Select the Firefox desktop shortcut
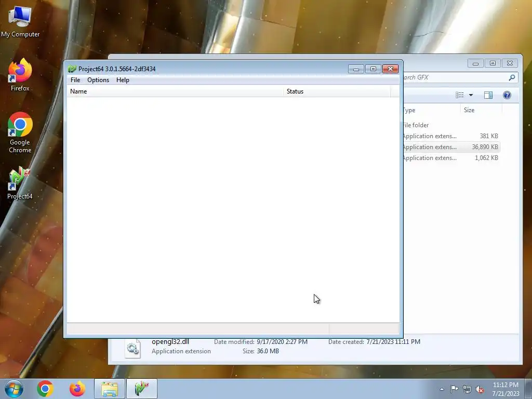This screenshot has width=532, height=399. (20, 75)
